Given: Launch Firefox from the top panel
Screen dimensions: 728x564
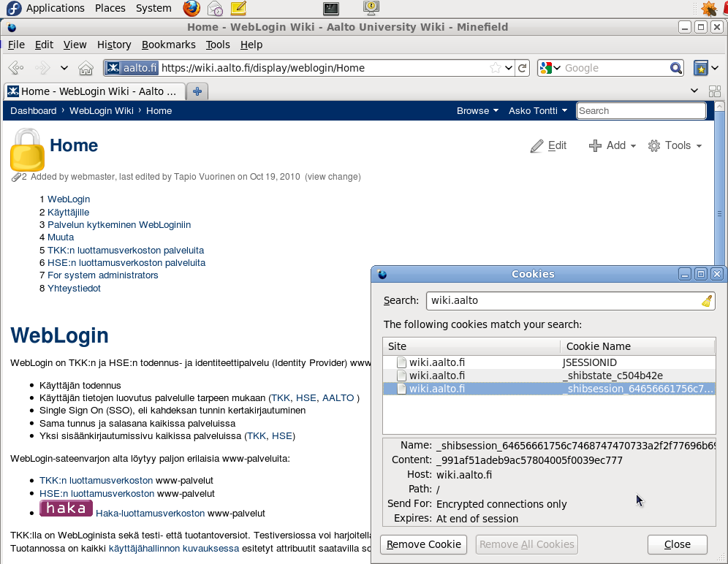Looking at the screenshot, I should point(192,8).
